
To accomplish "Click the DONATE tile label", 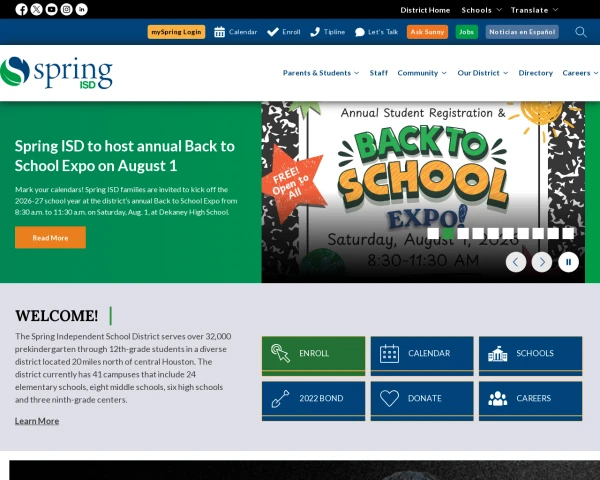I will pyautogui.click(x=424, y=398).
